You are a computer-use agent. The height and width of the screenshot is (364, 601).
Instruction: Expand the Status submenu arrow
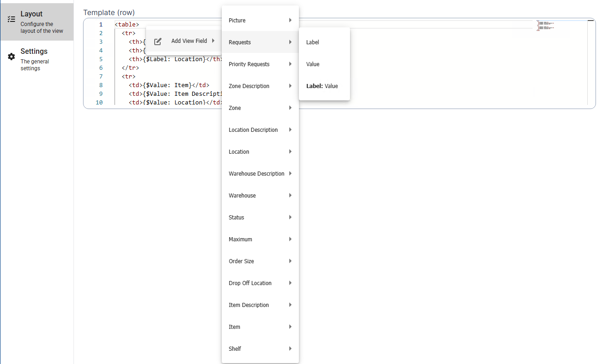(290, 217)
